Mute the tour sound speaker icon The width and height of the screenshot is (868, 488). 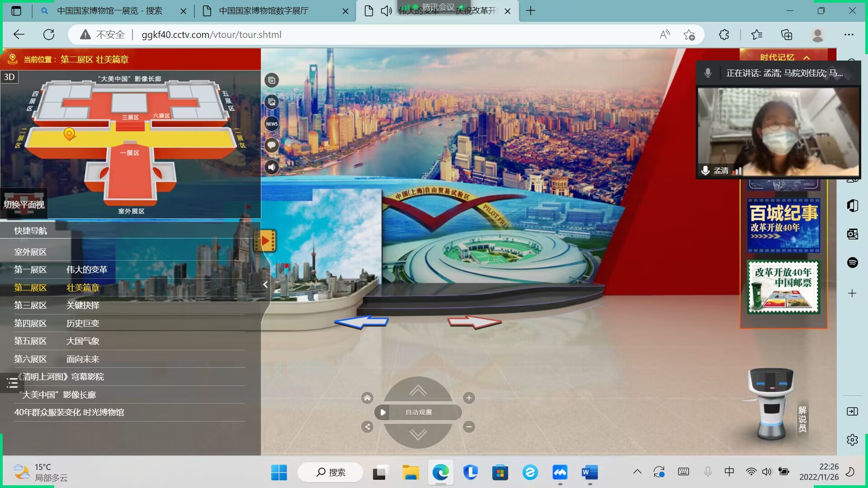coord(272,167)
